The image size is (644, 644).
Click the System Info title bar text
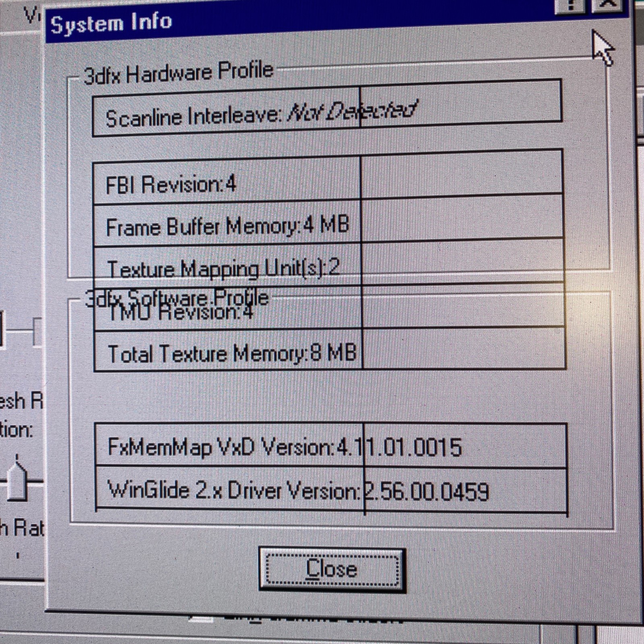111,23
